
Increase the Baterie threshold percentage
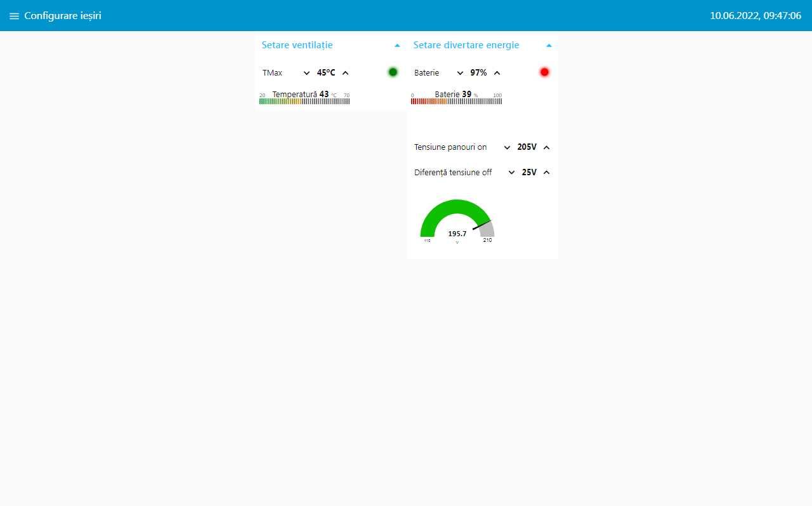(x=497, y=73)
